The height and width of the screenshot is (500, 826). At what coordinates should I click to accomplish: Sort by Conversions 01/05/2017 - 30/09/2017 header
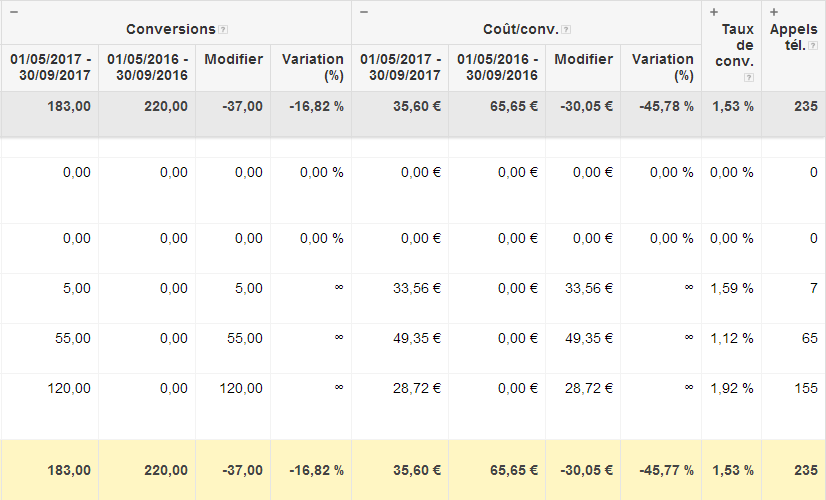coord(50,67)
